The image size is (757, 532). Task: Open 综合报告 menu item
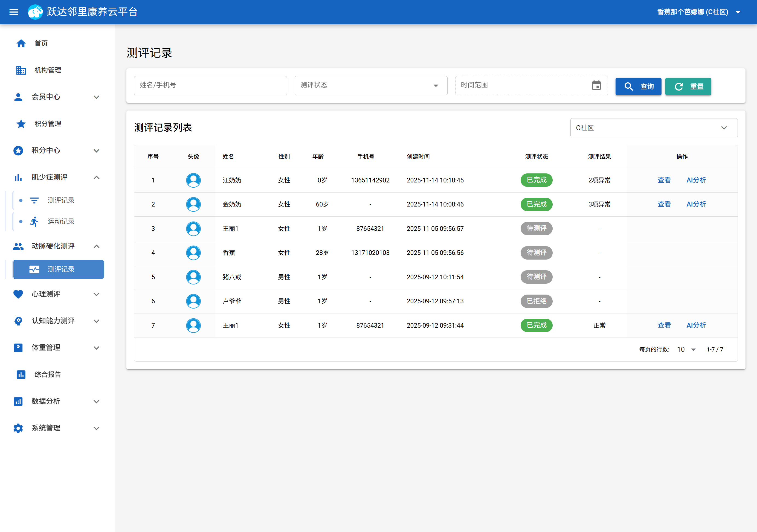pos(58,375)
